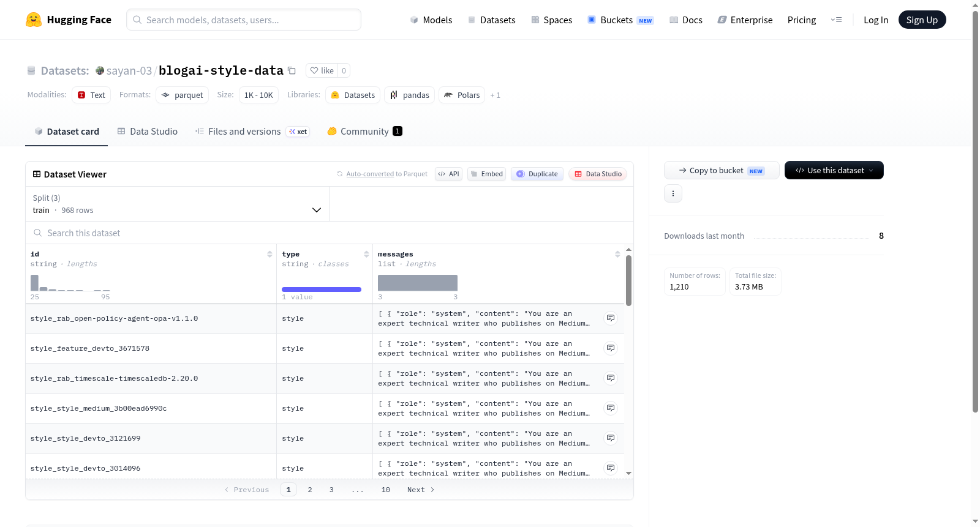Copy dataset to bucket
Image resolution: width=980 pixels, height=527 pixels.
pos(722,170)
